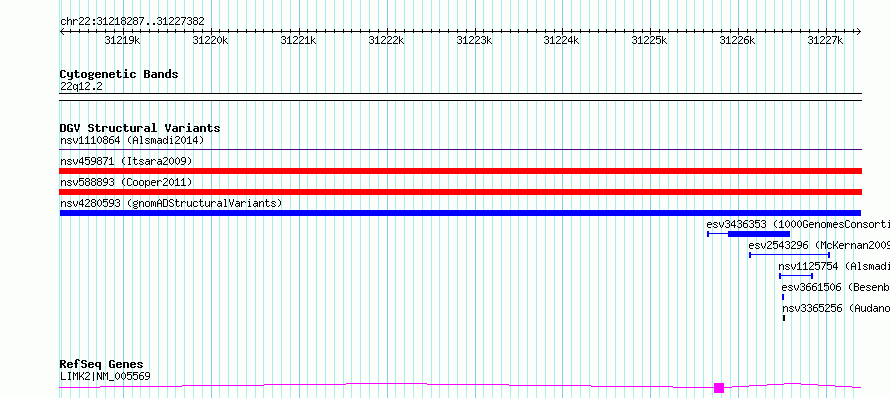Open variant nsv4280593 gnomAD label
890x398 pixels.
pos(171,203)
